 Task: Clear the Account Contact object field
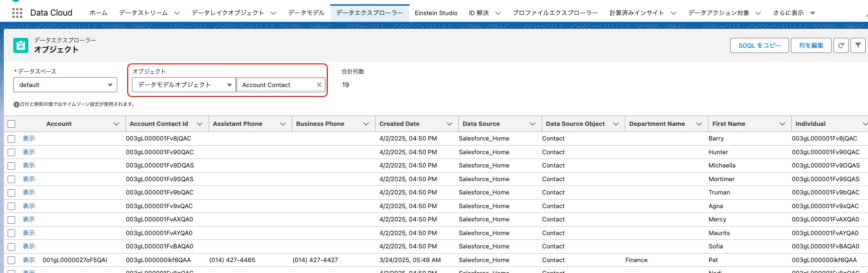[x=319, y=85]
